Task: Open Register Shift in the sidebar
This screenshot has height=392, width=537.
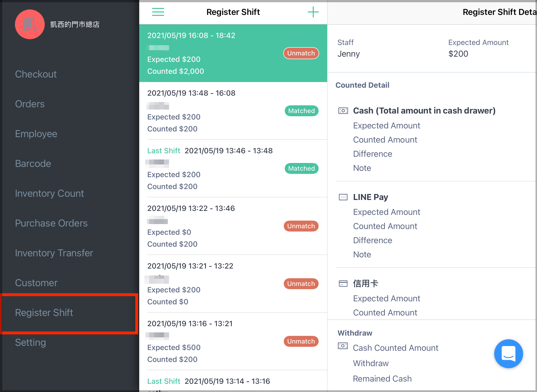Action: [x=44, y=313]
